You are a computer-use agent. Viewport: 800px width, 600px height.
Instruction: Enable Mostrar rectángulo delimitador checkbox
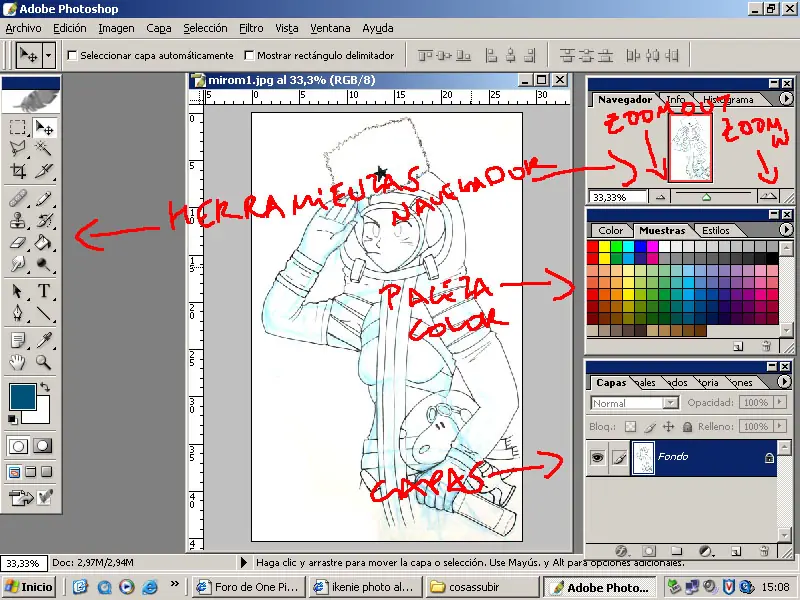pyautogui.click(x=249, y=55)
